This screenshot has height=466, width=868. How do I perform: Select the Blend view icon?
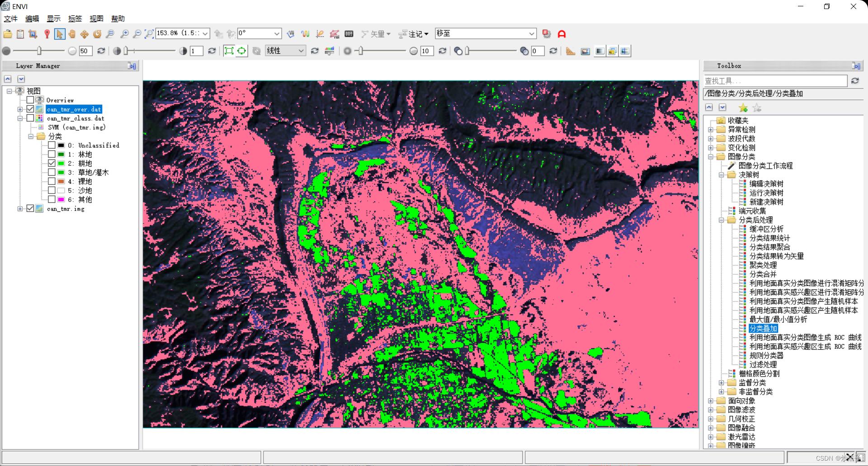(600, 51)
